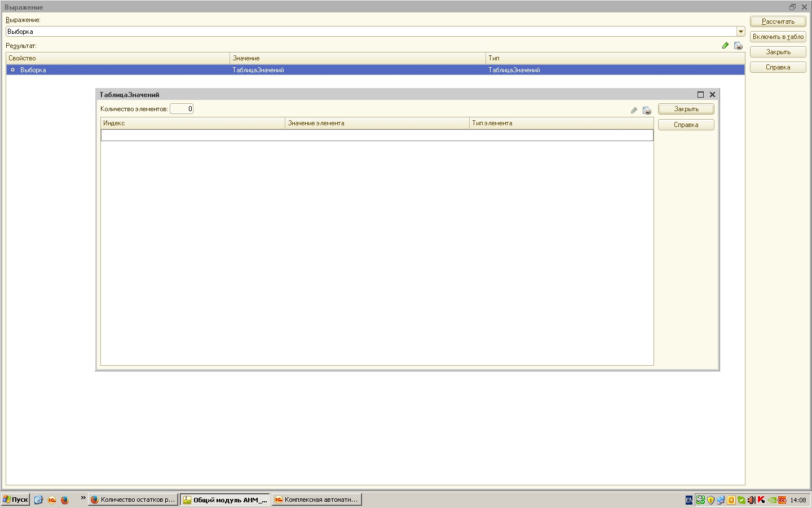812x508 pixels.
Task: Open the Выражение field dropdown list
Action: 740,32
